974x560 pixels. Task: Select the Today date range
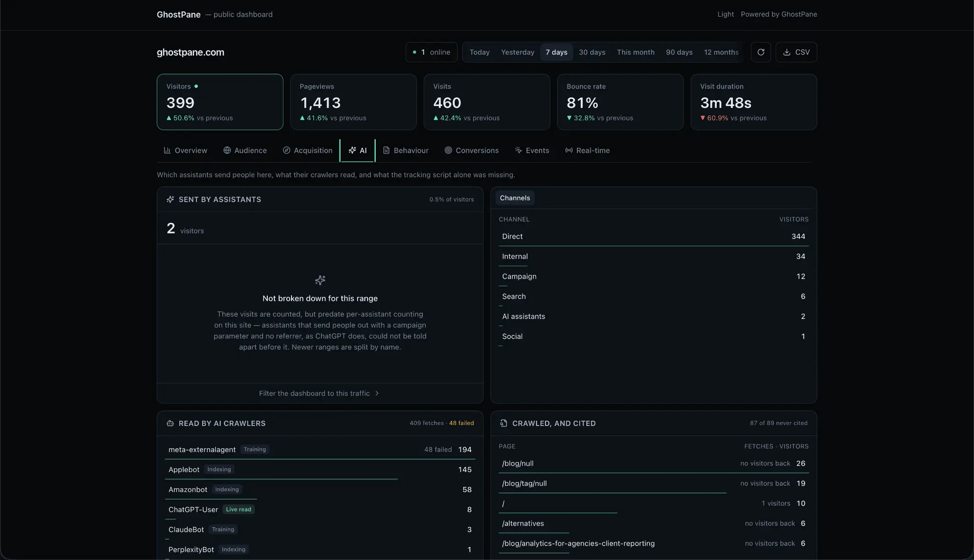[479, 52]
